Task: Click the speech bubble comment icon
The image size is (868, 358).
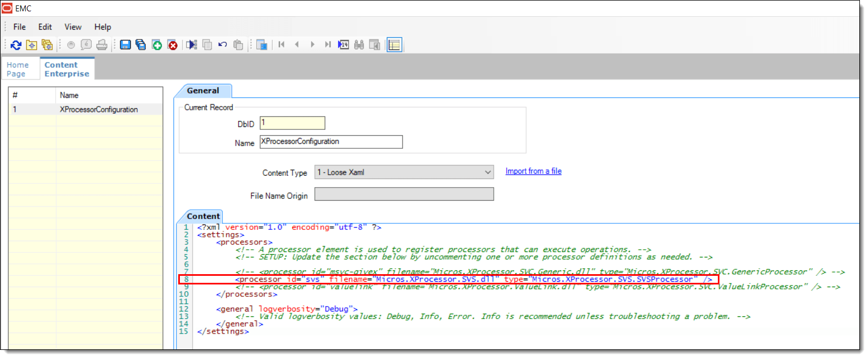Action: (86, 45)
